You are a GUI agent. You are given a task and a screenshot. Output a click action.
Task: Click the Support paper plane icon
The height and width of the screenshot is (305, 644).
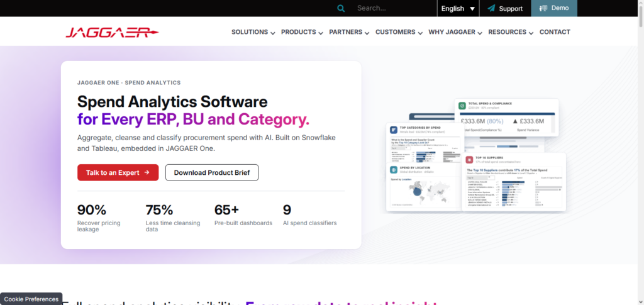(x=491, y=8)
